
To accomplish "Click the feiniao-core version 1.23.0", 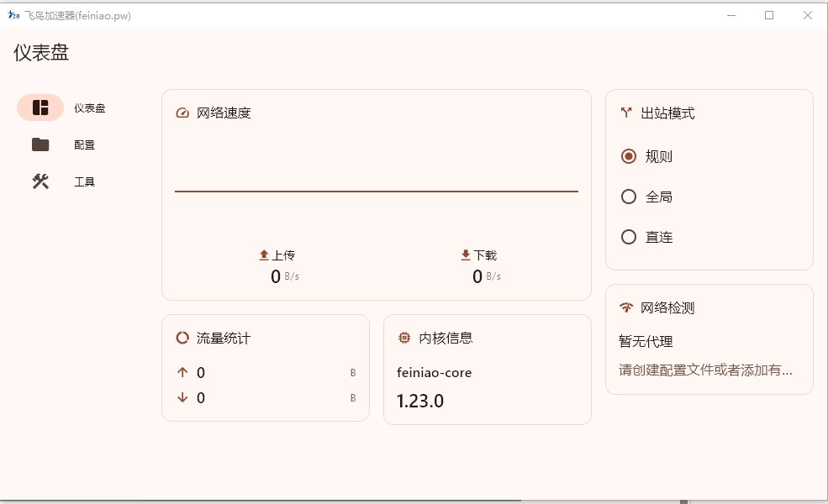I will coord(420,401).
